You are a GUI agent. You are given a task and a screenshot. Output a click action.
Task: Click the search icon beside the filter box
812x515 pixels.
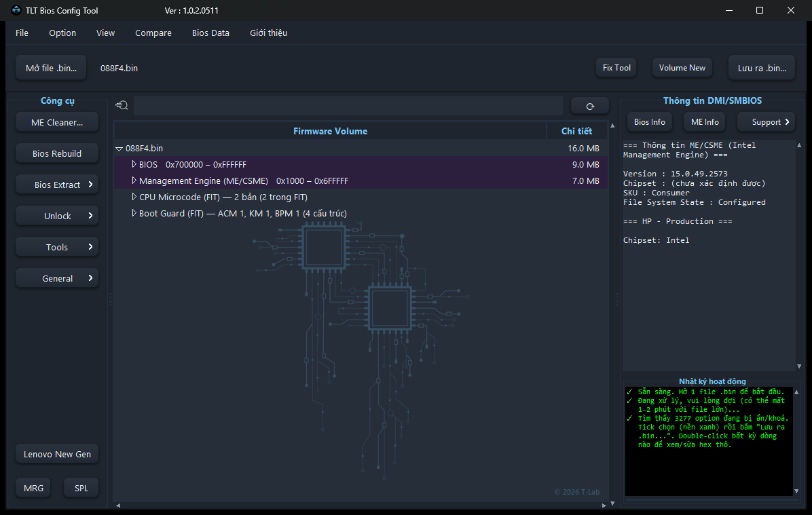pos(122,106)
